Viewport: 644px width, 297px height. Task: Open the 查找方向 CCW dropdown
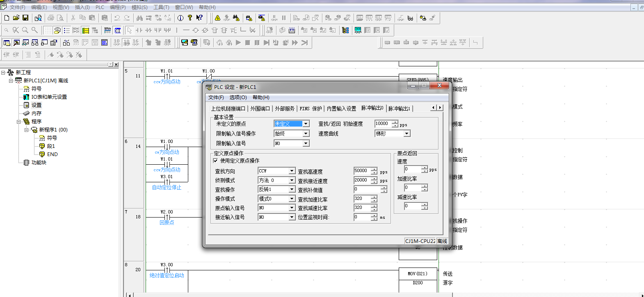(292, 171)
